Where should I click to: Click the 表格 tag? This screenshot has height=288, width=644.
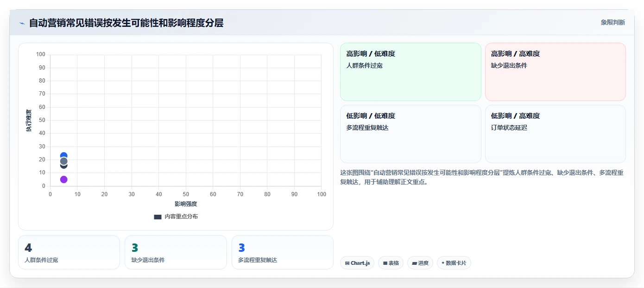tap(391, 263)
